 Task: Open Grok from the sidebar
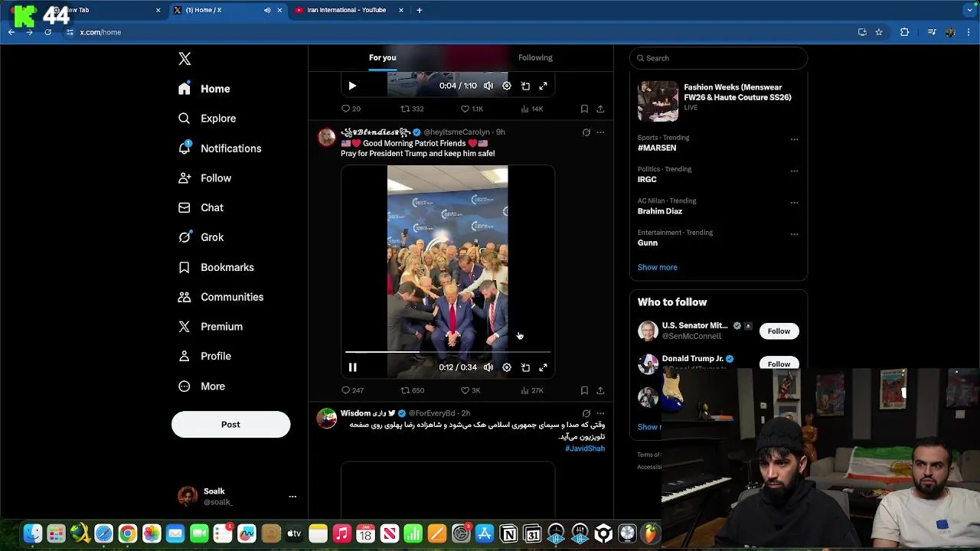[x=201, y=237]
